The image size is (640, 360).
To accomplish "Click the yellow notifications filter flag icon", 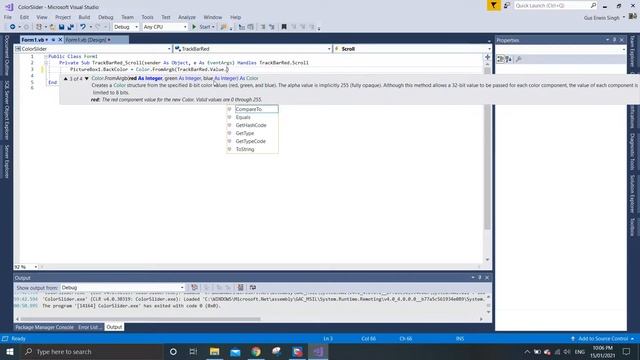I will [494, 5].
